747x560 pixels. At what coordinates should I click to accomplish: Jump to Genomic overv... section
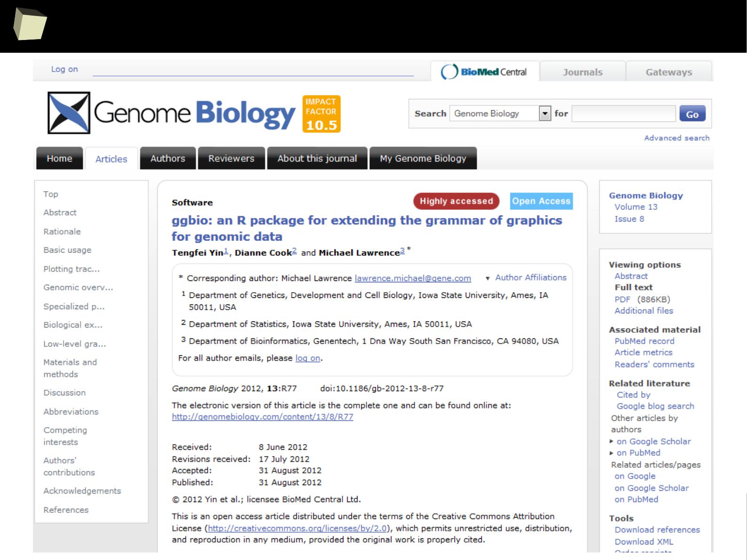click(x=78, y=287)
